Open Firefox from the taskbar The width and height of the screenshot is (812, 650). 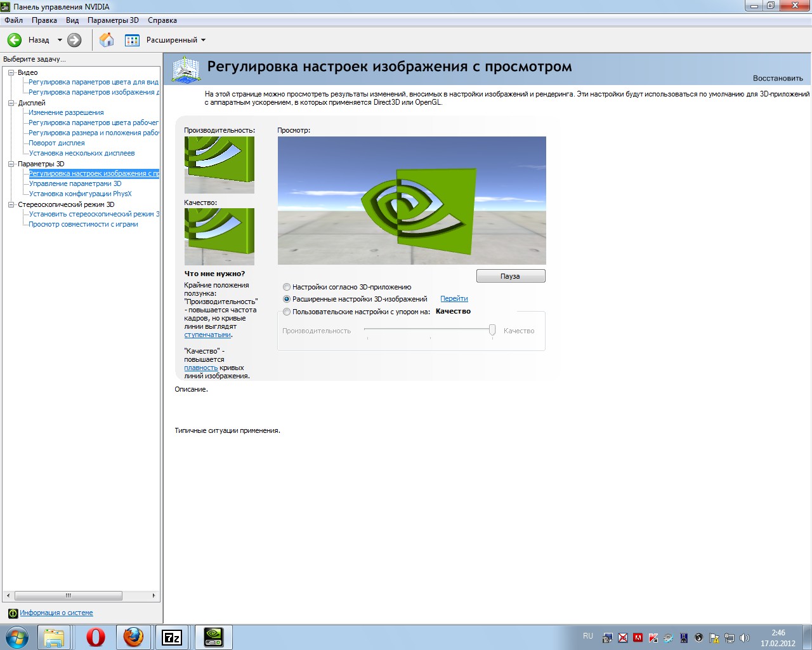133,637
